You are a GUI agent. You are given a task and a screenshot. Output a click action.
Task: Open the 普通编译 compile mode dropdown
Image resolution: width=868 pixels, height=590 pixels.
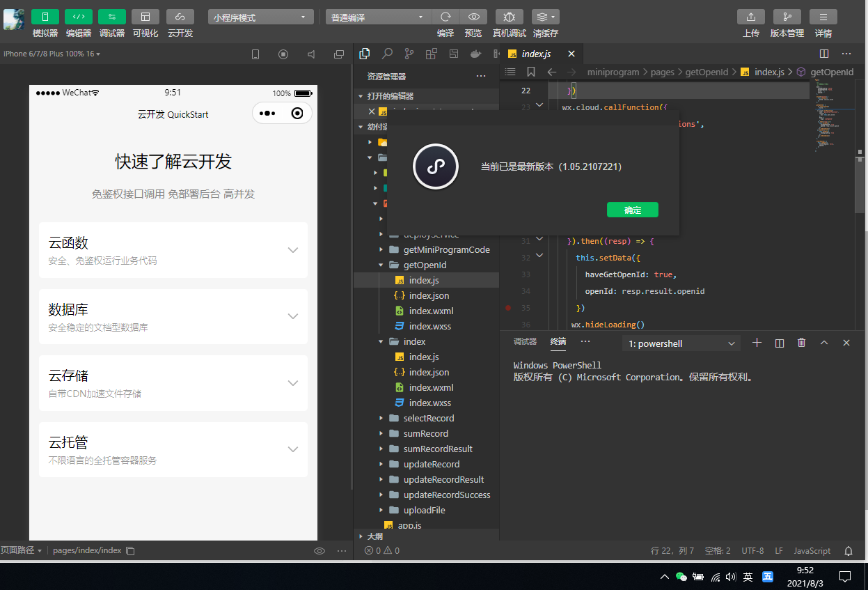pyautogui.click(x=379, y=17)
